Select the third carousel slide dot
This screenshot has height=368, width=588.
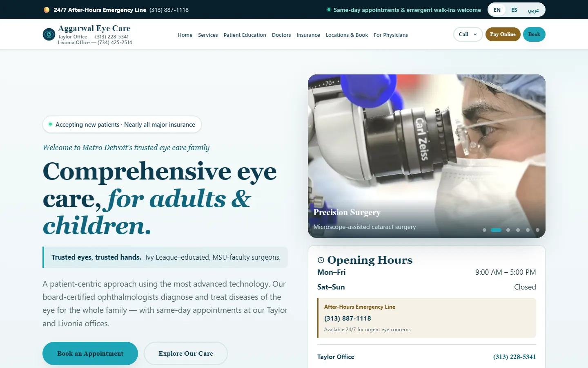[508, 230]
